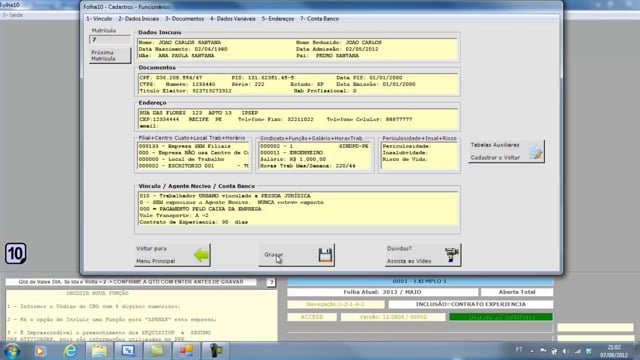This screenshot has width=640, height=360.
Task: Open the 5- Endereços menu
Action: tap(278, 19)
